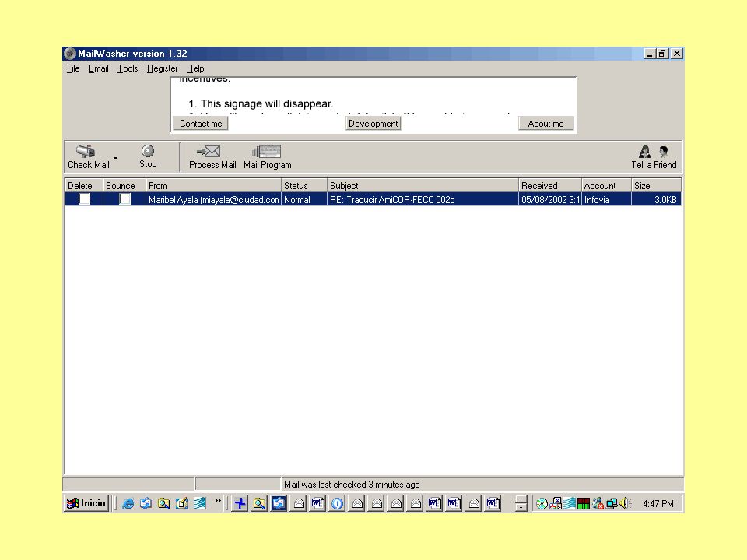Click 'Mail was last checked 3 minutes ago' status text

[352, 485]
